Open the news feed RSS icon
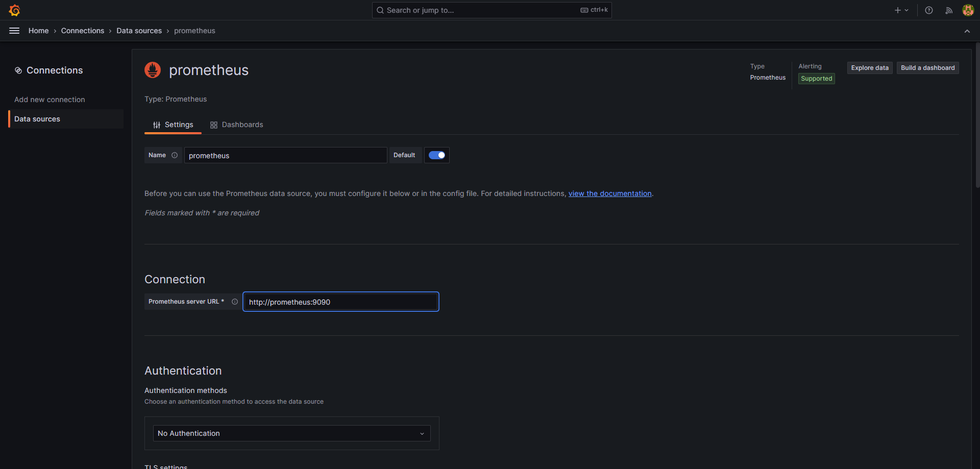Viewport: 980px width, 469px height. point(949,10)
